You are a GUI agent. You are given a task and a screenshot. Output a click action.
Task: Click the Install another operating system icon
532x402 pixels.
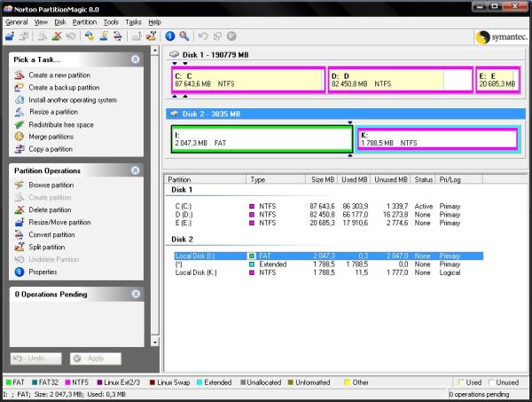tap(20, 99)
